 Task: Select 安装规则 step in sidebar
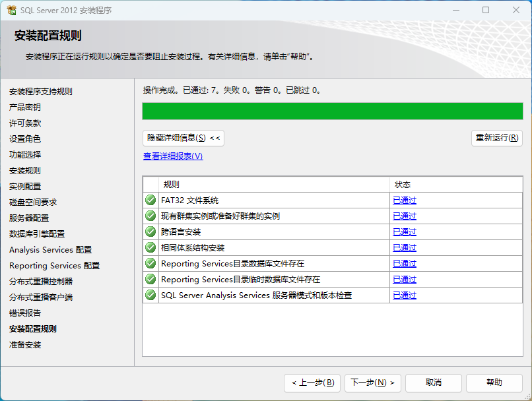click(x=25, y=171)
